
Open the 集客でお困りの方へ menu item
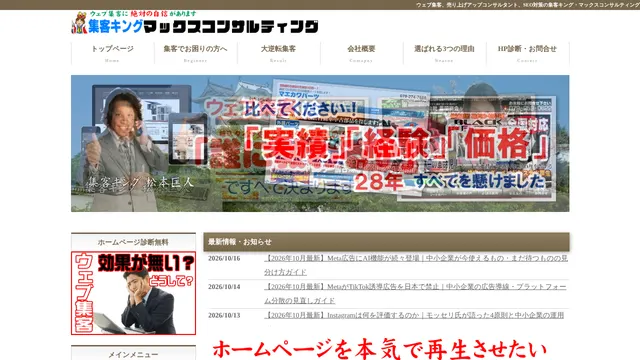coord(196,53)
